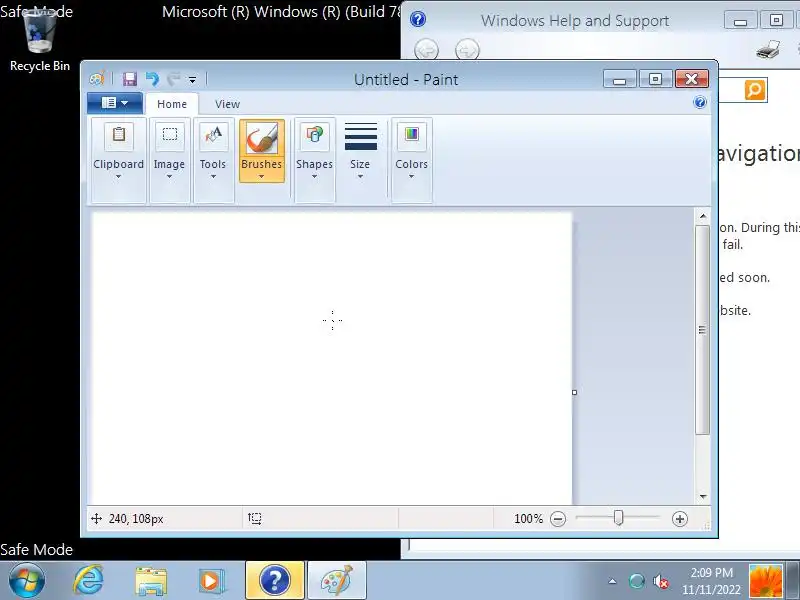Expand the Brushes dropdown arrow

(x=261, y=177)
